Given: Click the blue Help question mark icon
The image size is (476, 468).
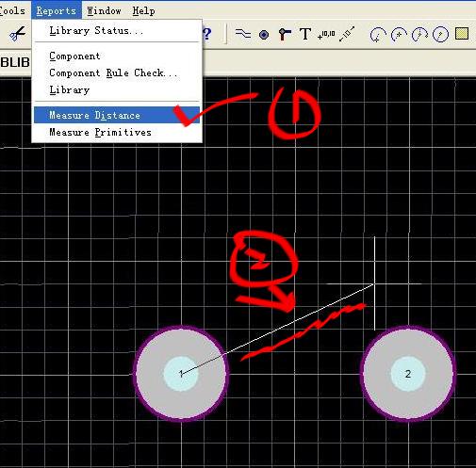Looking at the screenshot, I should (x=206, y=34).
